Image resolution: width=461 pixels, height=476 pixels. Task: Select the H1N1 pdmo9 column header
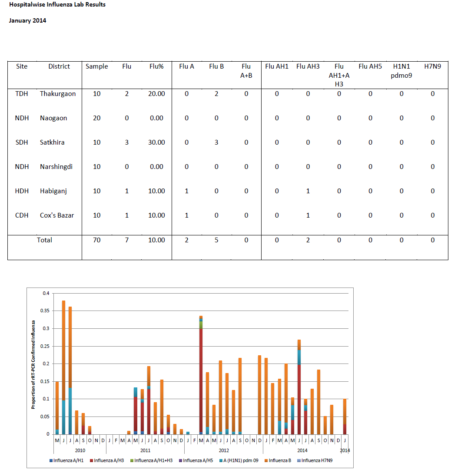click(x=401, y=70)
